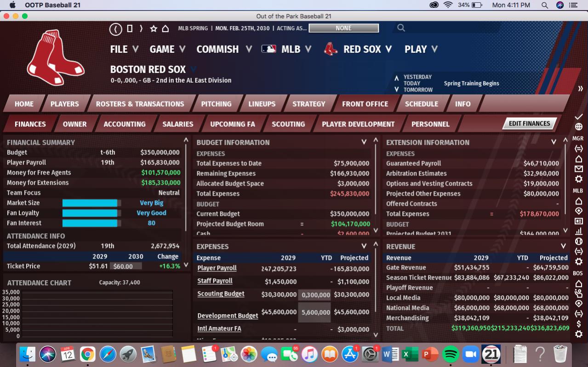Click the gear icon under MLB section

[x=579, y=261]
